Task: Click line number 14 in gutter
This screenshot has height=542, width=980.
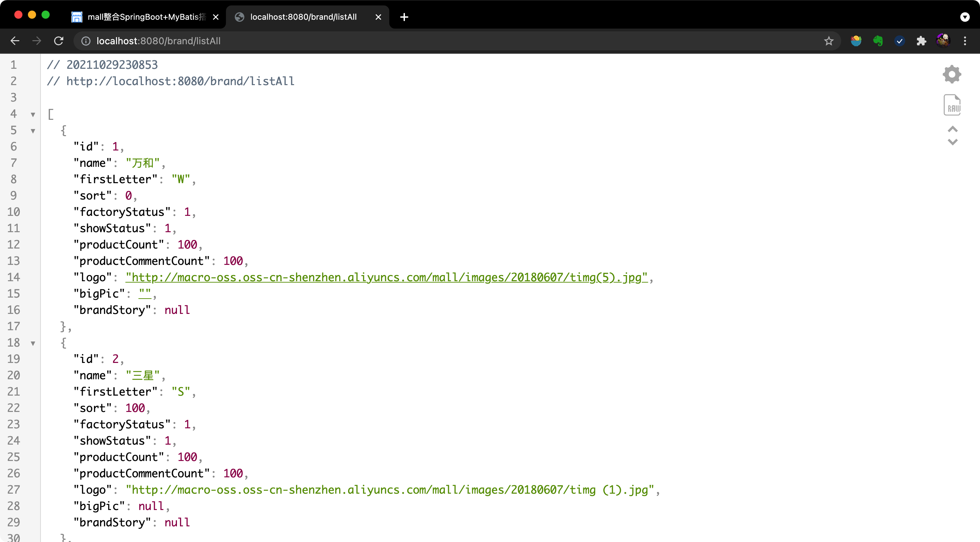Action: pyautogui.click(x=14, y=277)
